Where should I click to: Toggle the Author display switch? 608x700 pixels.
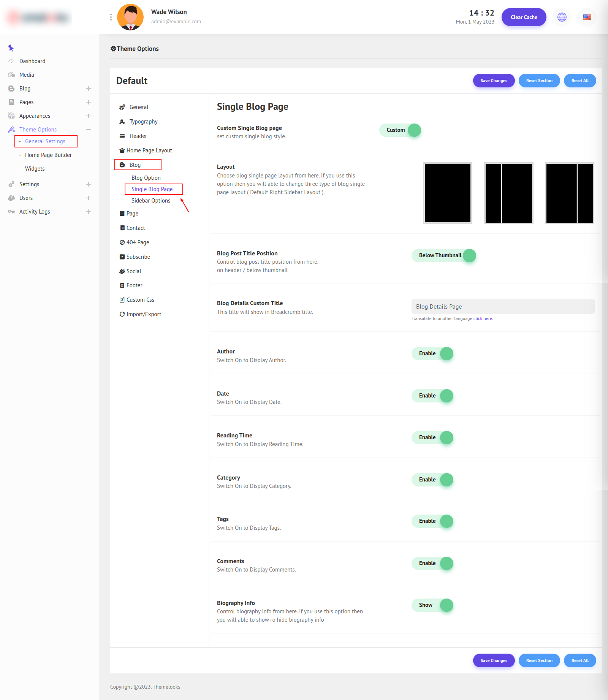coord(433,353)
